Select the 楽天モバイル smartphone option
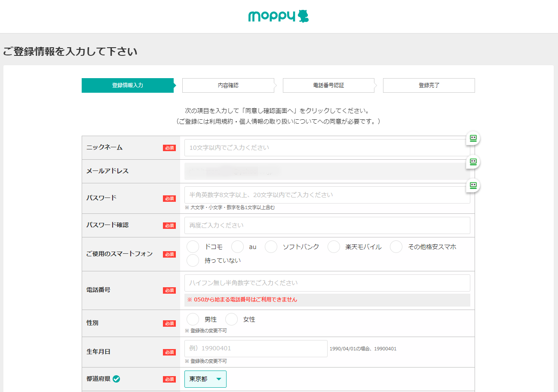Viewport: 558px width, 392px height. click(x=334, y=246)
